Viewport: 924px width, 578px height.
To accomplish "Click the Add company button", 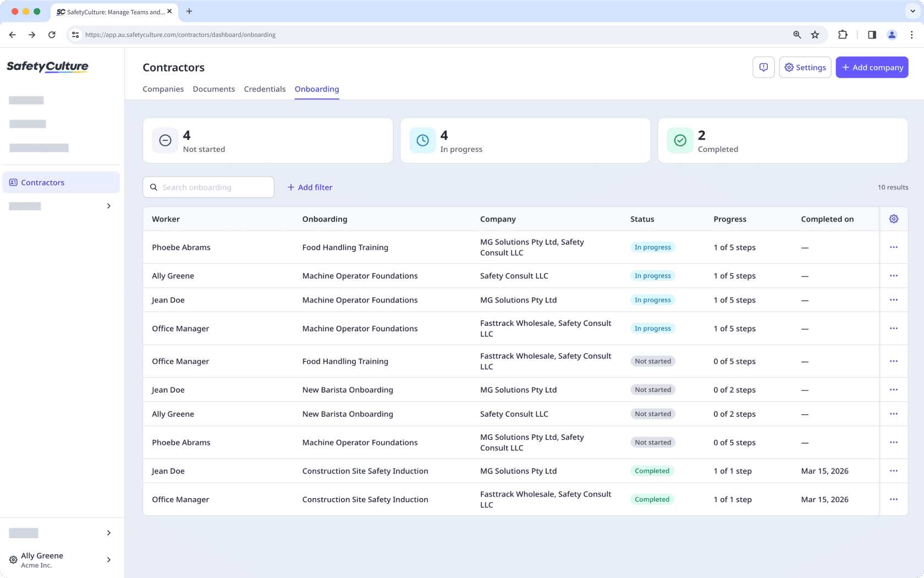I will tap(872, 67).
